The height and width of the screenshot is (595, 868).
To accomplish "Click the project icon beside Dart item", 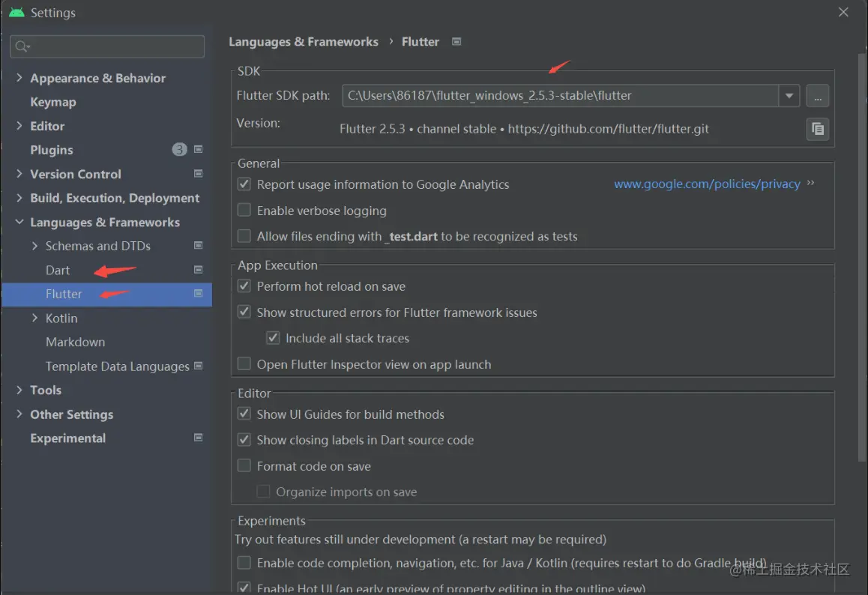I will point(199,270).
